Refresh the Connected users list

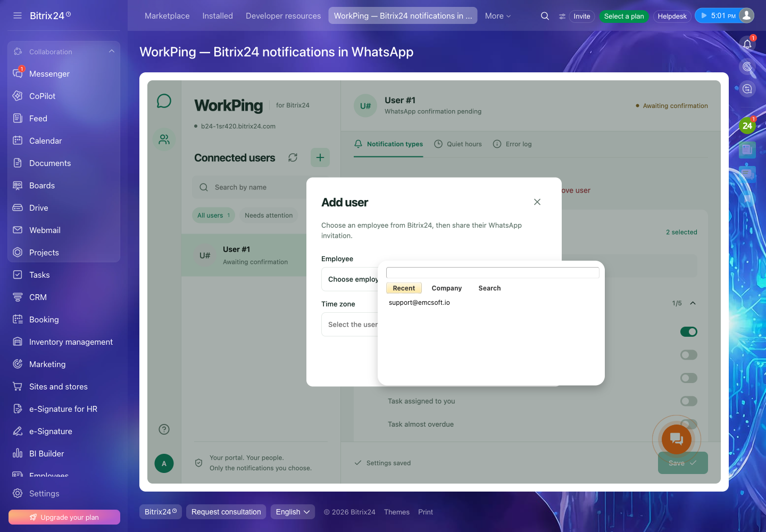point(293,157)
